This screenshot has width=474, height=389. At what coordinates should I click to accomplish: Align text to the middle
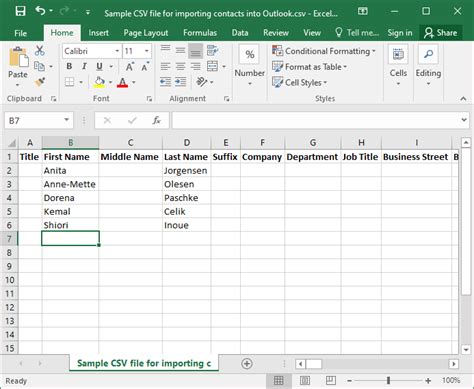click(180, 50)
